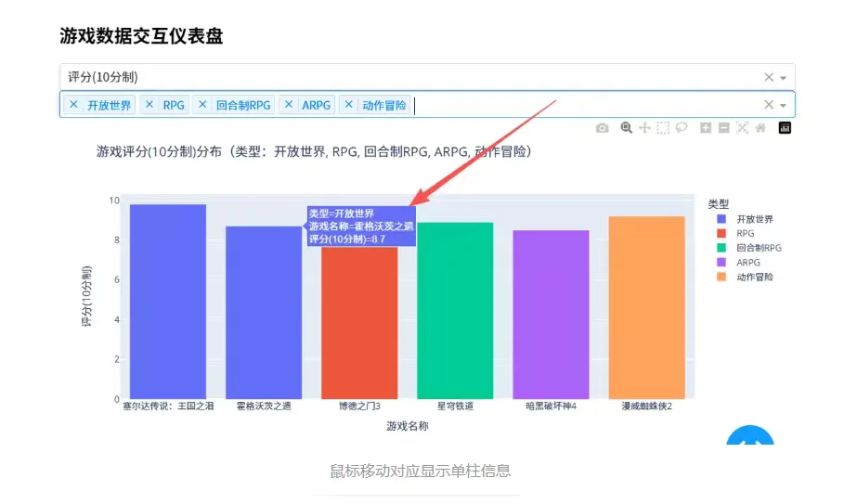Click the 回合制RPG tag label
Screen dimensions: 844x504
click(x=243, y=105)
